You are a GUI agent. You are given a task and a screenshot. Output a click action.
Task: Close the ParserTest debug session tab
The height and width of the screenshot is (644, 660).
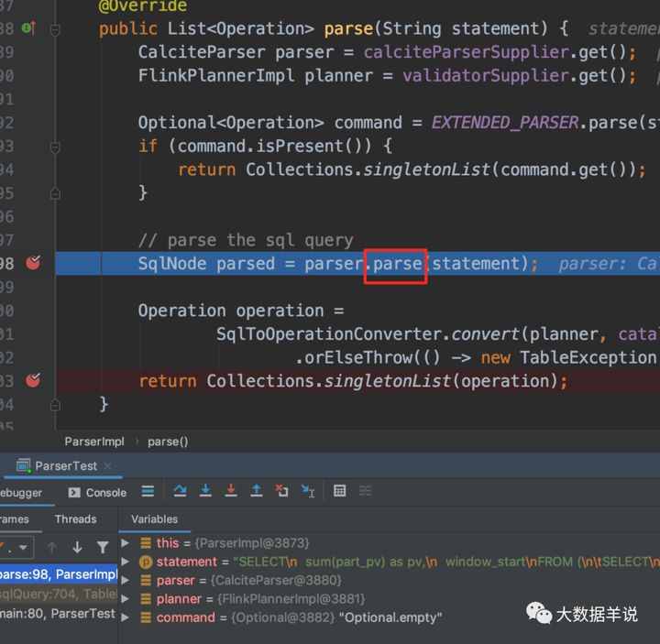108,466
